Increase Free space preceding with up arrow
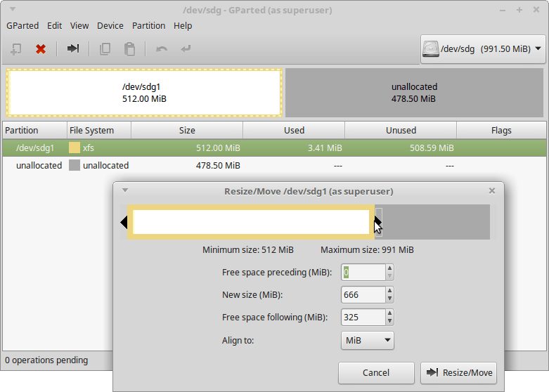This screenshot has width=549, height=392. 389,268
